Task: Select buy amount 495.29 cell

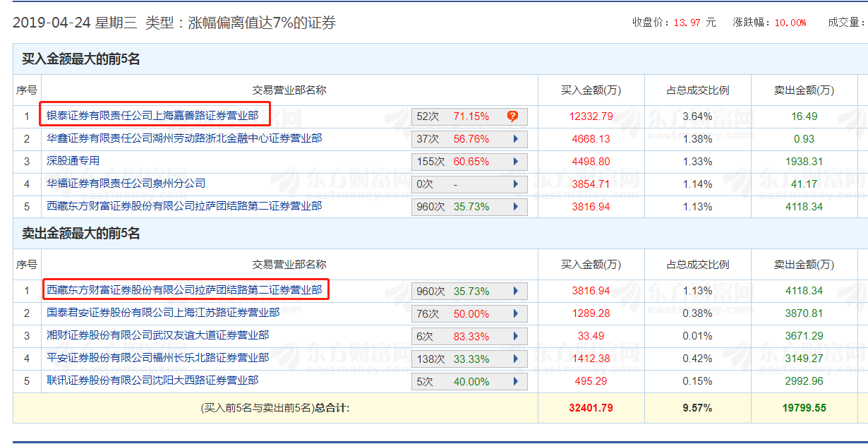Action: [x=591, y=381]
